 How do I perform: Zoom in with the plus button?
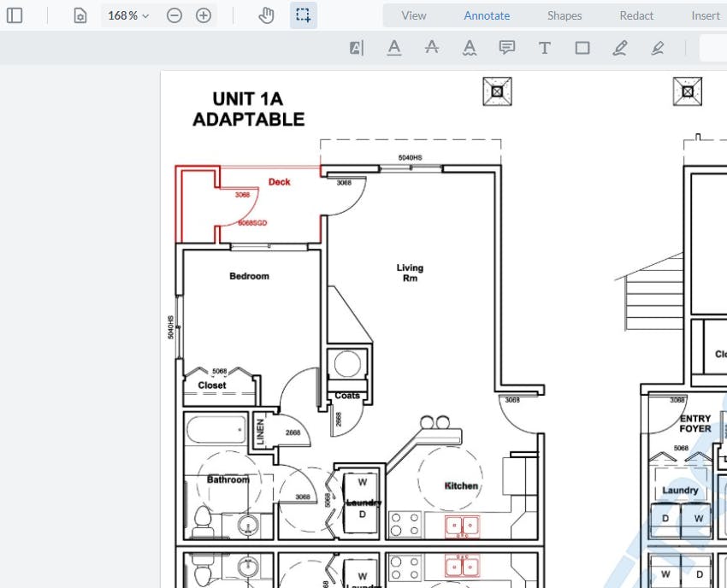point(204,15)
